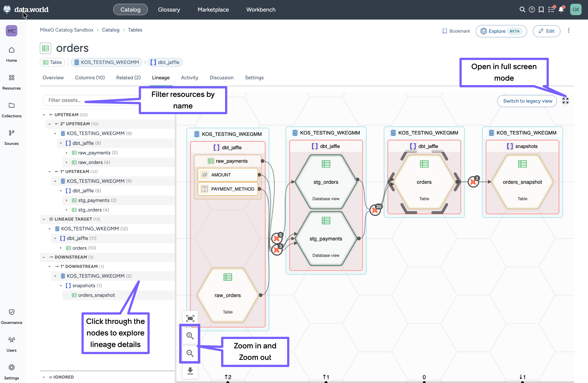Open the bookmarks icon in the top bar
Viewport: 588px width, 383px height.
click(541, 10)
